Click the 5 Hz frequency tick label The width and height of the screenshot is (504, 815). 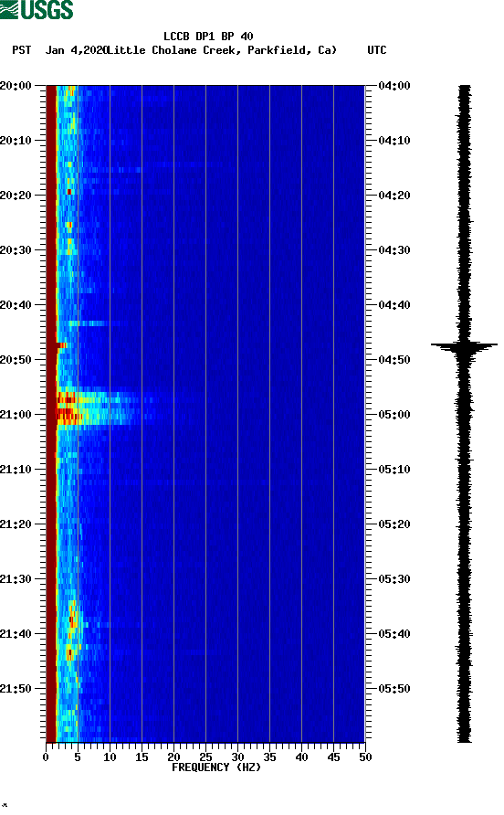pyautogui.click(x=78, y=757)
